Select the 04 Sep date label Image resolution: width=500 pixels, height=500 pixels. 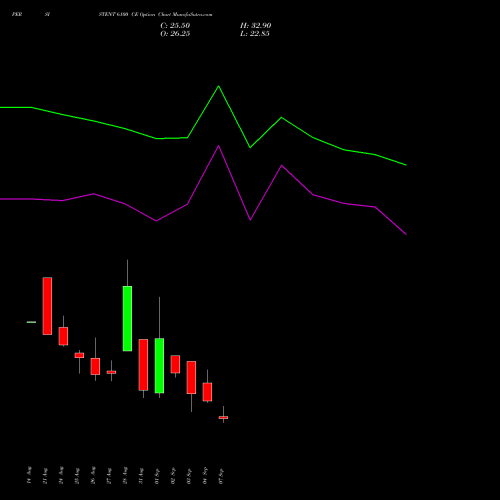coord(205,476)
